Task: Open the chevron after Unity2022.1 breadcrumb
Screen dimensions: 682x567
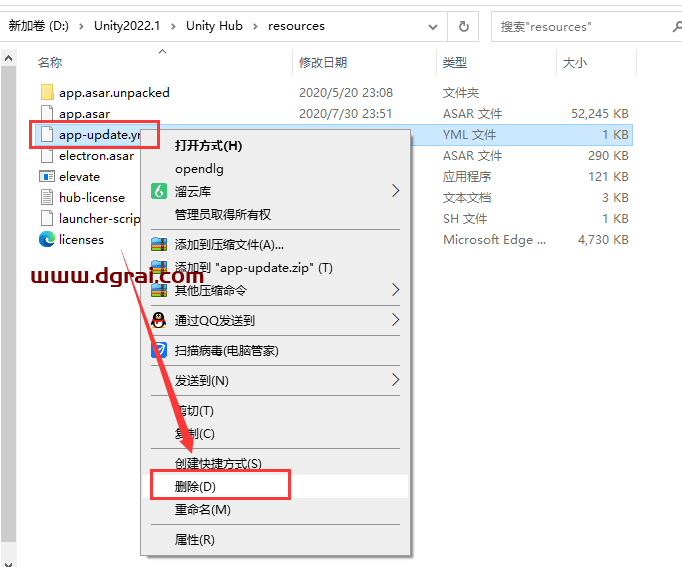Action: pyautogui.click(x=173, y=27)
